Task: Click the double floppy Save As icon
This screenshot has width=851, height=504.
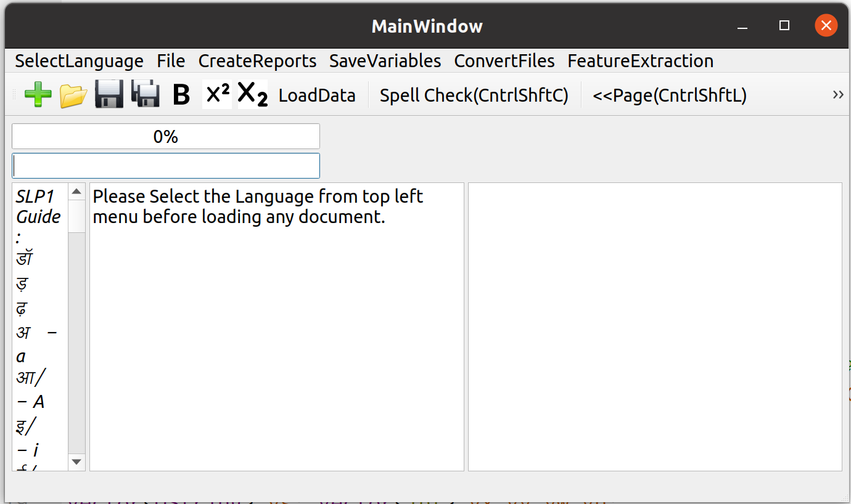Action: [146, 95]
